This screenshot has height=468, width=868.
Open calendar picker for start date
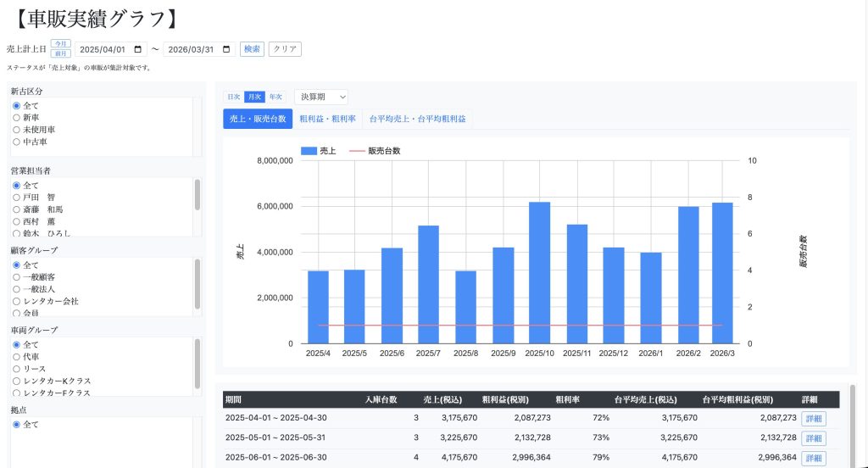coord(138,49)
